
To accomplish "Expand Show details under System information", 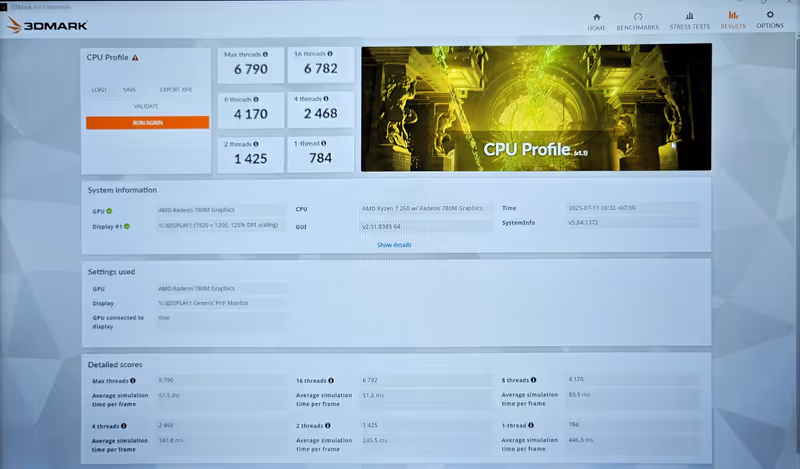I will [393, 245].
